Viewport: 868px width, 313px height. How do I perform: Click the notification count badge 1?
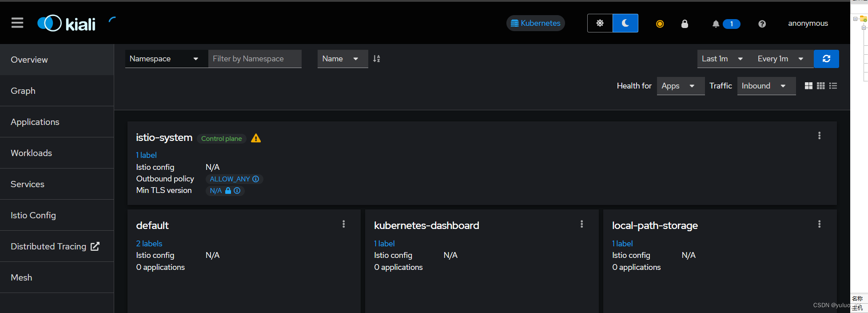pos(731,24)
